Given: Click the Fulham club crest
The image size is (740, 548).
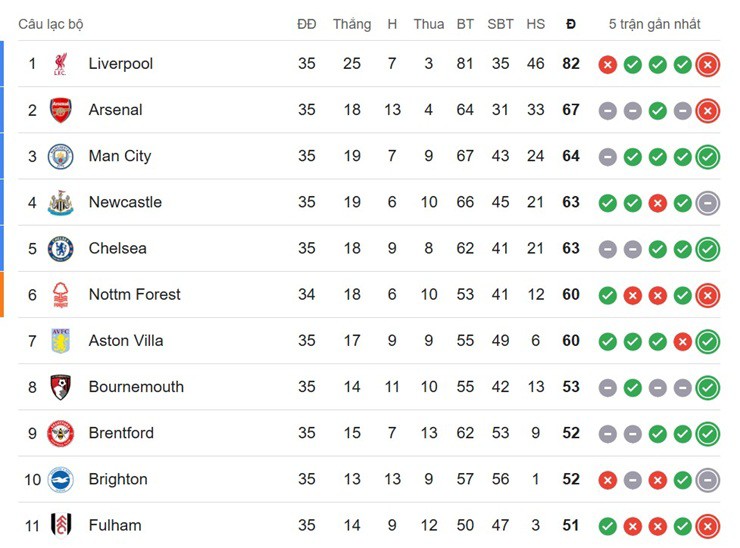Looking at the screenshot, I should (x=60, y=525).
